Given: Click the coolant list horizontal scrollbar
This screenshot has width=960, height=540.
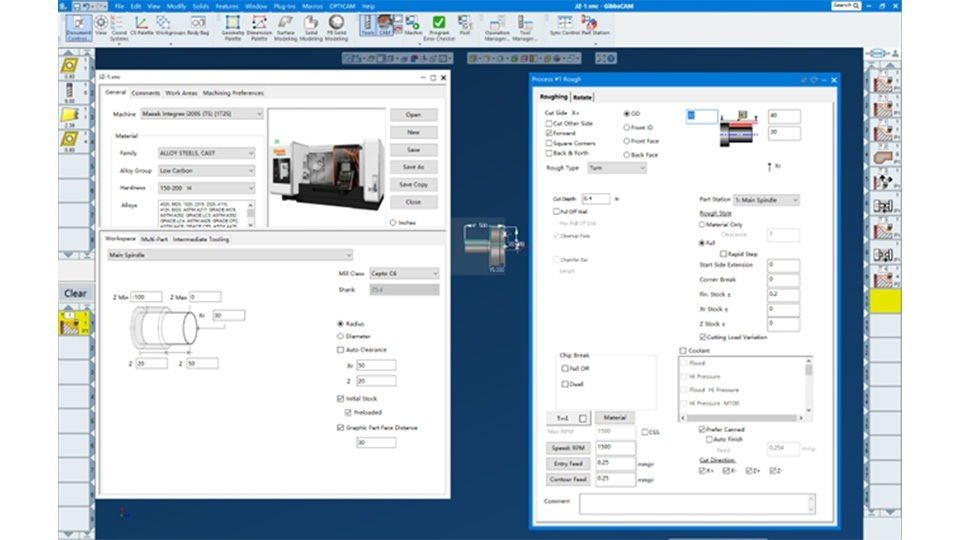Looking at the screenshot, I should [741, 418].
